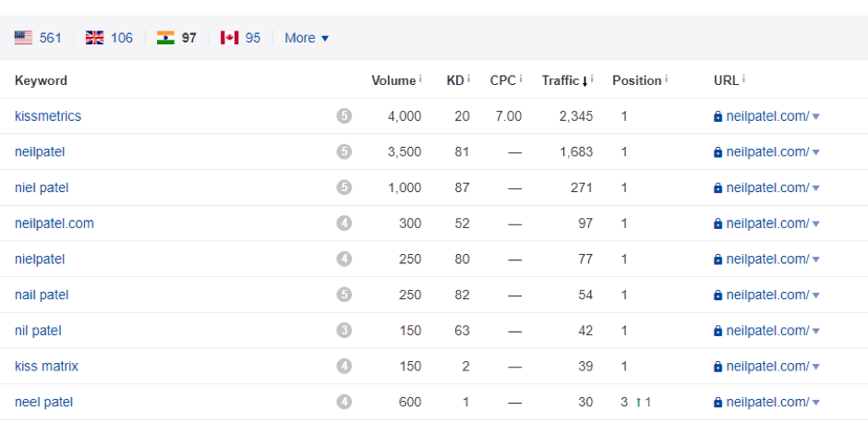
Task: Show info tooltip next to Volume
Action: click(x=420, y=79)
